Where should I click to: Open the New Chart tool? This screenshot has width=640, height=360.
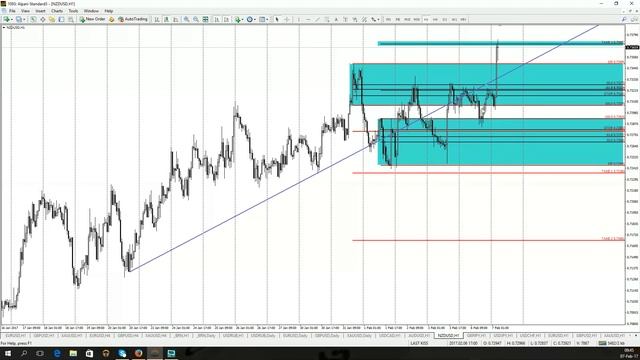point(6,19)
